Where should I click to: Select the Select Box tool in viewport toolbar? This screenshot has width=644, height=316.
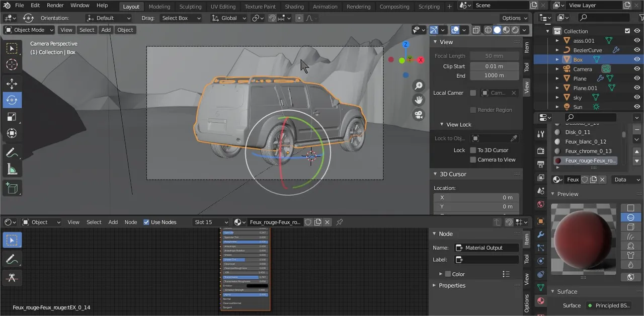point(12,48)
